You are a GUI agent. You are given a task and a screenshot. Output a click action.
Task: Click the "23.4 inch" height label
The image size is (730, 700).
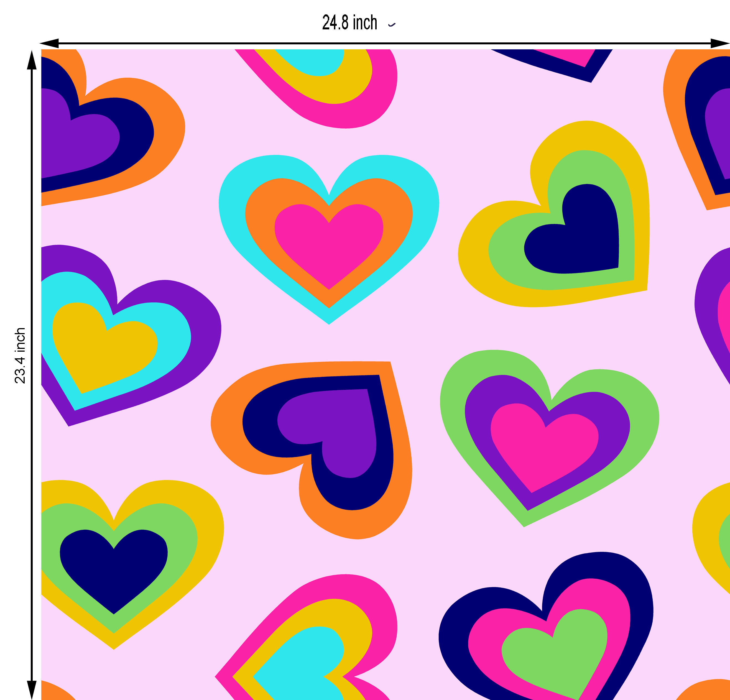click(20, 356)
